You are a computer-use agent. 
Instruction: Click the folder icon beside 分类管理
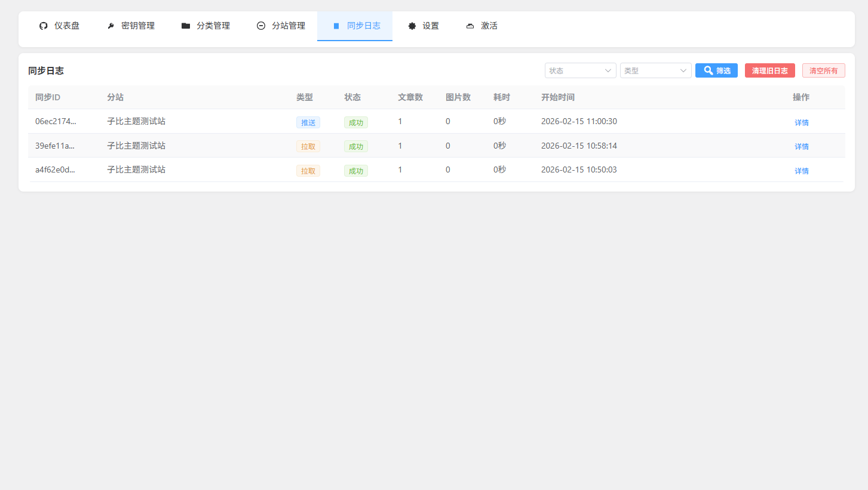[x=186, y=26]
